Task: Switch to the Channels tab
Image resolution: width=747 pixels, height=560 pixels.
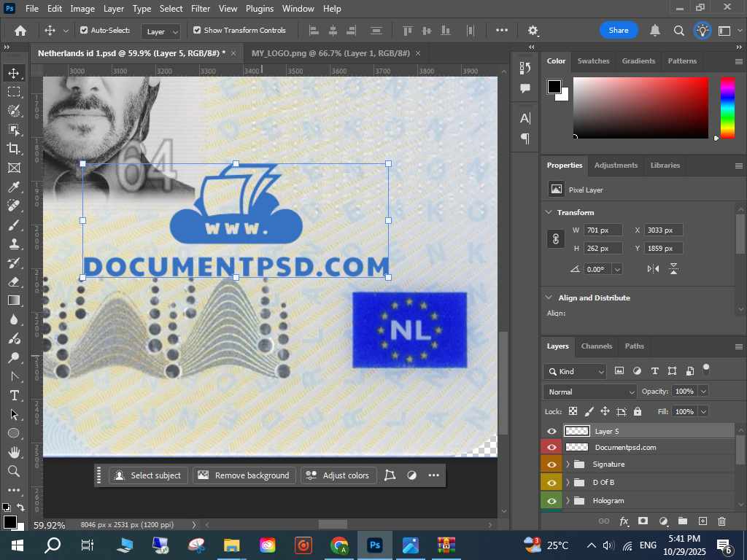Action: click(x=596, y=346)
